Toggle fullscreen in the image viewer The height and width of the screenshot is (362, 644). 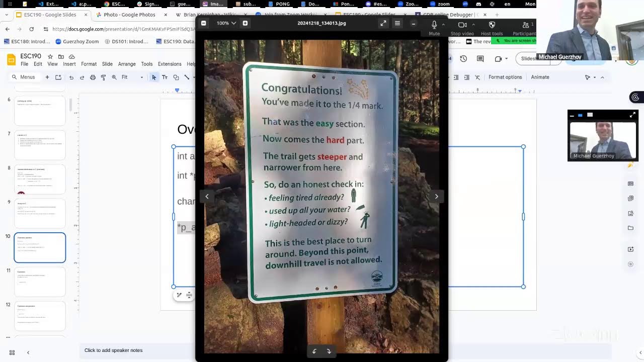click(x=383, y=23)
